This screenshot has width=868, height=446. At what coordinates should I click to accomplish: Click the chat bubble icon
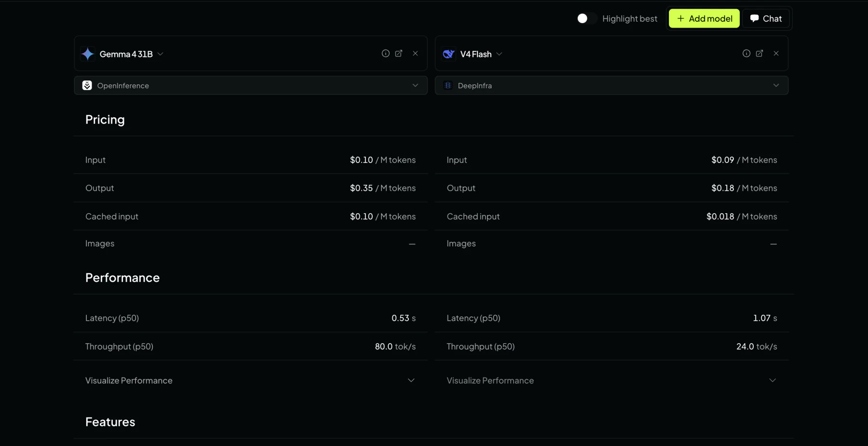(x=754, y=18)
